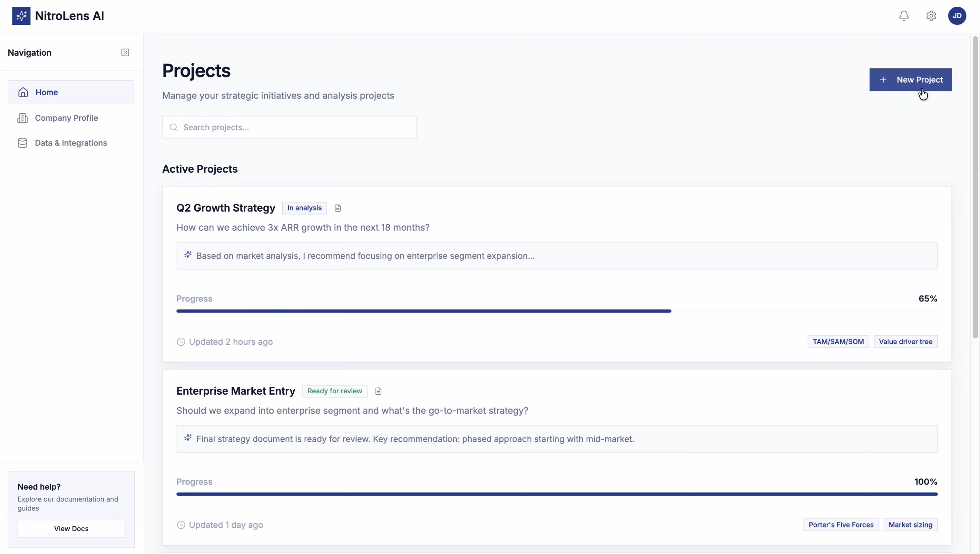Click the View Docs button
Viewport: 980px width, 554px height.
point(71,529)
